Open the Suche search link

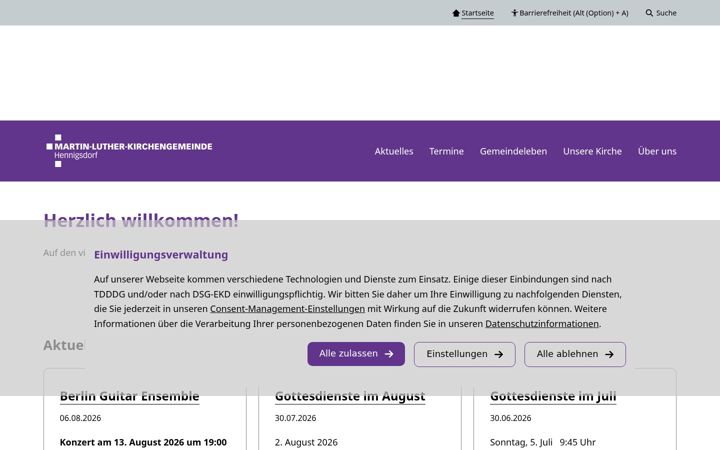pos(661,13)
